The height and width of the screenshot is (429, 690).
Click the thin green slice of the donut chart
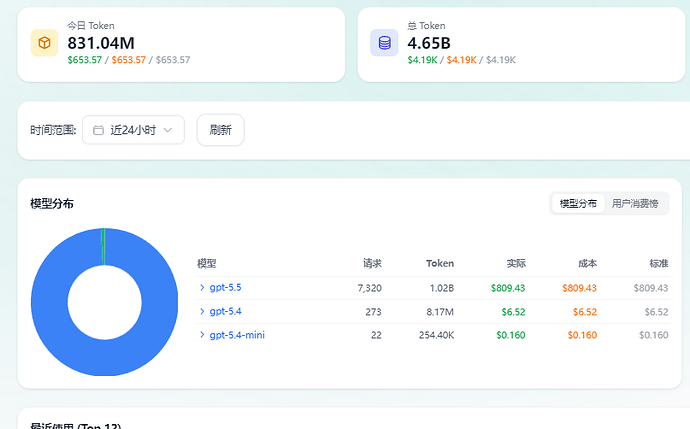click(103, 246)
